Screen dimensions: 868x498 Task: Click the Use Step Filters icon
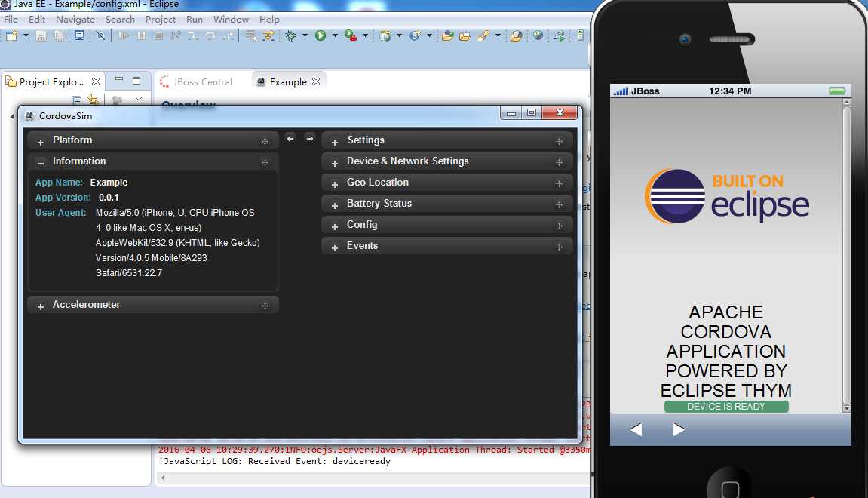tap(268, 36)
